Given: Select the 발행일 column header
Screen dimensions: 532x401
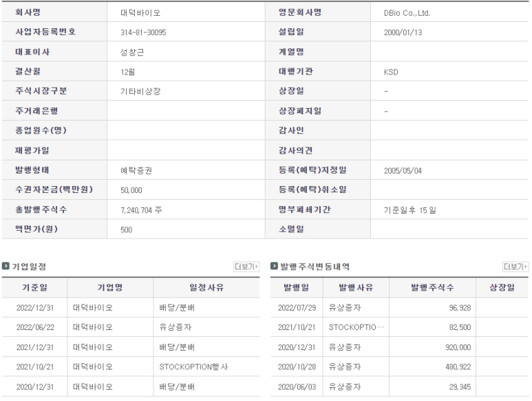Looking at the screenshot, I should (297, 287).
